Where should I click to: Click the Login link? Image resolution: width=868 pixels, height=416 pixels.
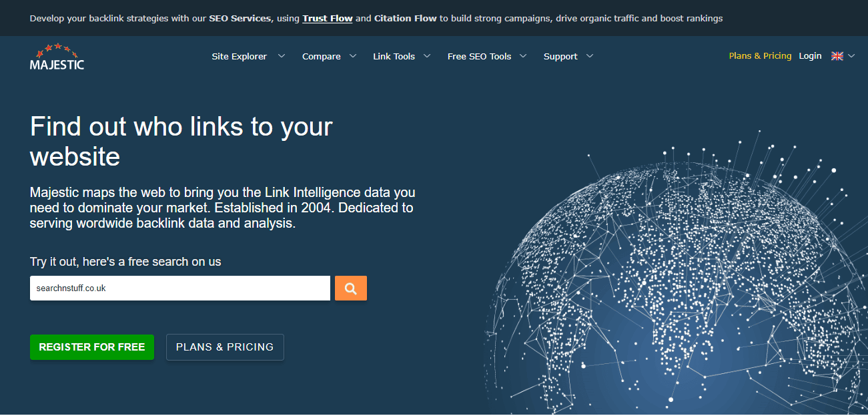(810, 56)
